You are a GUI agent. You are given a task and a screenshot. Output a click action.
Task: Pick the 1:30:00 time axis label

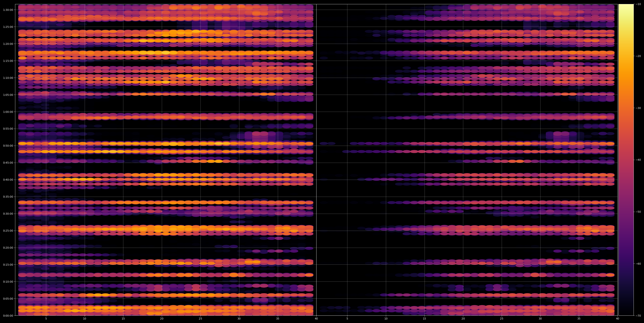click(x=8, y=10)
